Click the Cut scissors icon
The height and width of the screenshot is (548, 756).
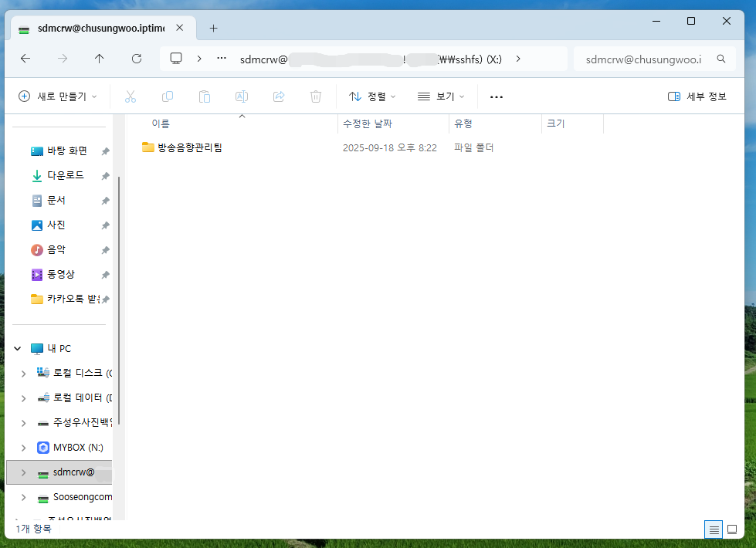click(x=130, y=96)
